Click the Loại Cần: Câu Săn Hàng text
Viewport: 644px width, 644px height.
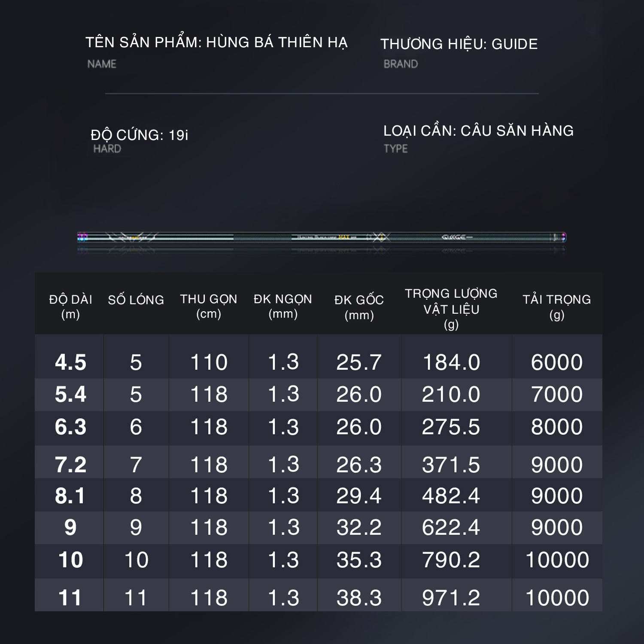[x=478, y=131]
